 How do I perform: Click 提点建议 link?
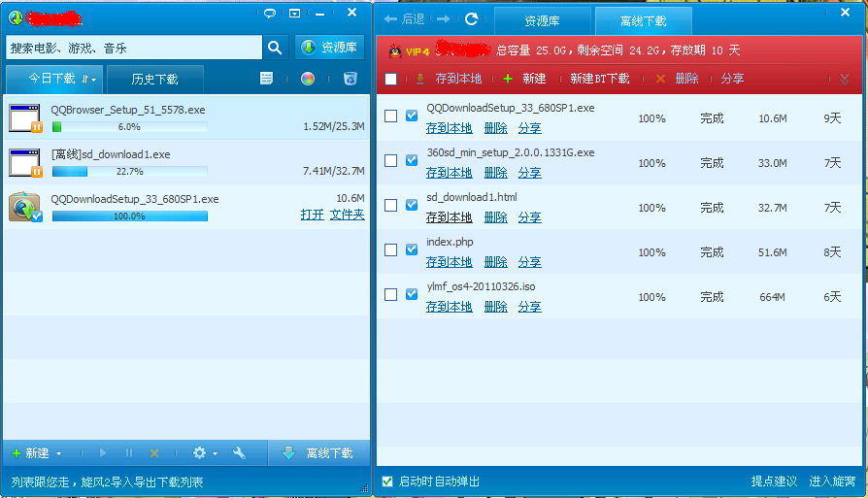tap(774, 481)
